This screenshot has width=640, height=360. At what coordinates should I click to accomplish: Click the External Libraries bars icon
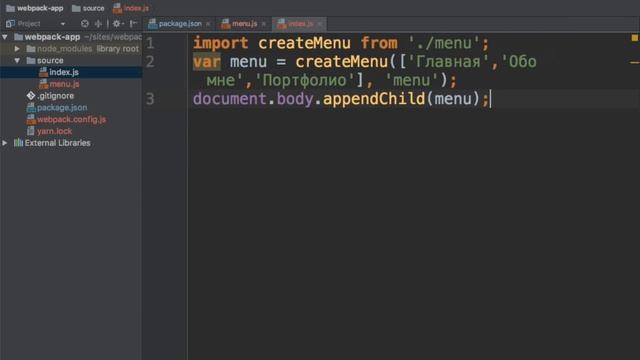[x=18, y=143]
